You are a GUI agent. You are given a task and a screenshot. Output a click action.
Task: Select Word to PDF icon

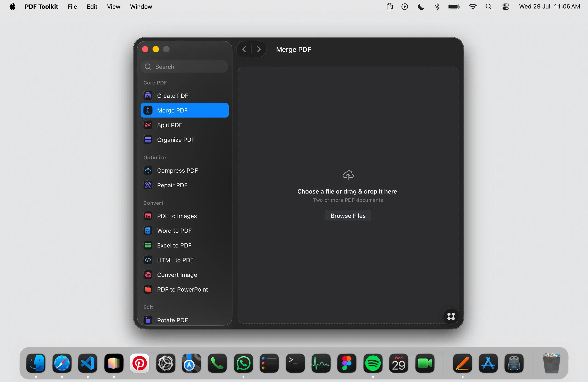[148, 231]
